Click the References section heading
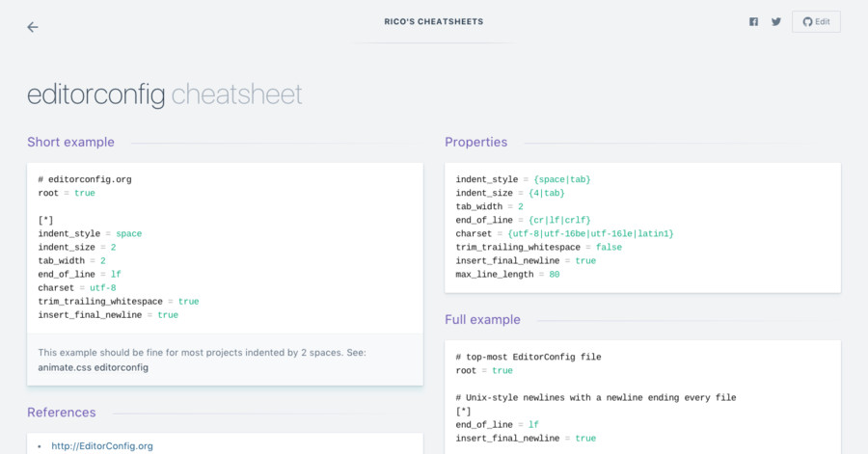 (x=61, y=413)
